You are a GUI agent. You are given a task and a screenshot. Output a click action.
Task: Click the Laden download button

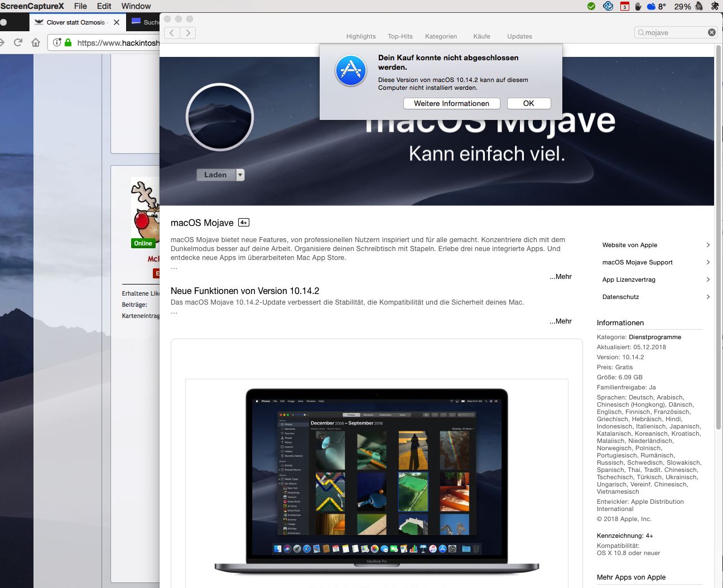point(216,175)
